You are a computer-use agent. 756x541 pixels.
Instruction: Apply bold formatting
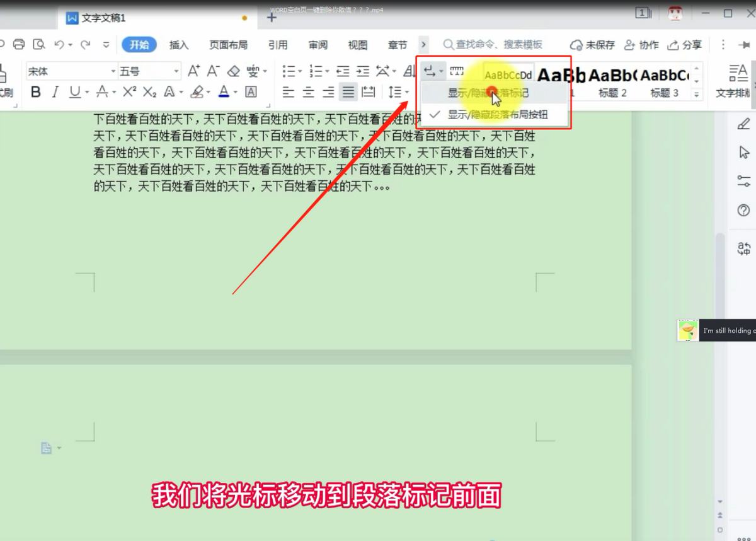point(36,92)
